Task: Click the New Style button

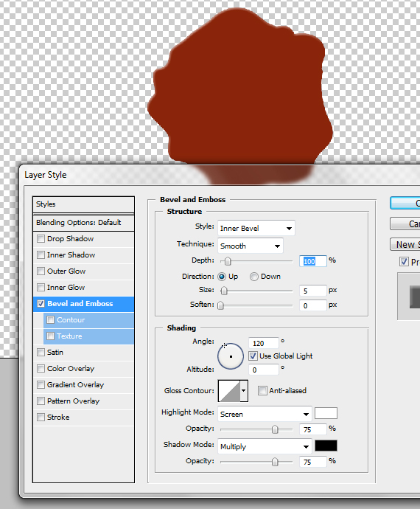Action: click(405, 244)
